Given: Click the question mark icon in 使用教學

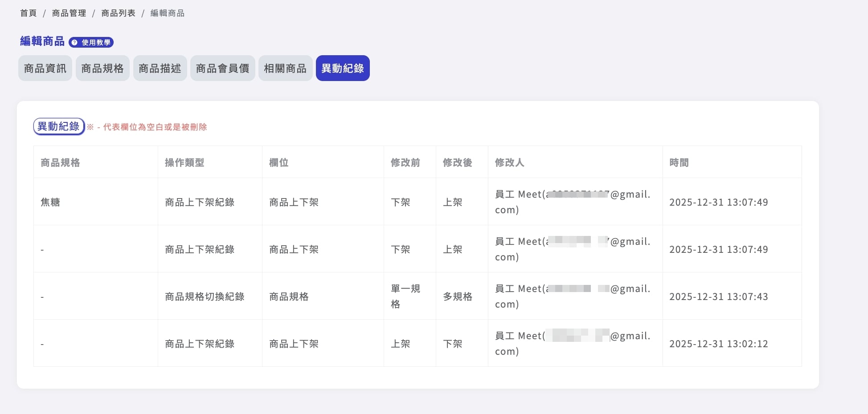Looking at the screenshot, I should pos(75,42).
